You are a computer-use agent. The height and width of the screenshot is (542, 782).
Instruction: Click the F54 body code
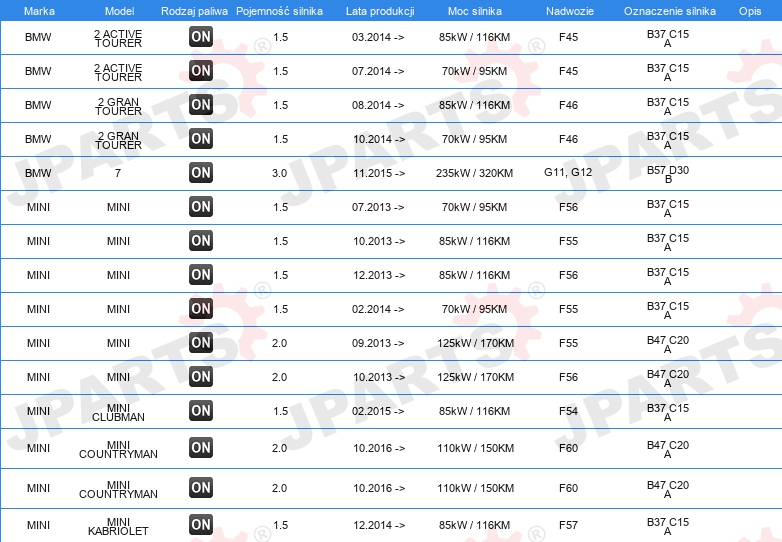coord(569,411)
